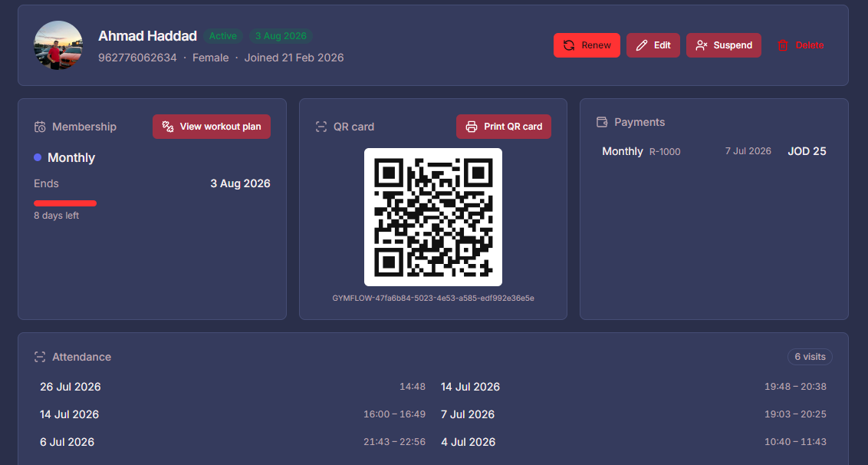The image size is (868, 465).
Task: Click the Monthly membership plan name
Action: (x=71, y=157)
